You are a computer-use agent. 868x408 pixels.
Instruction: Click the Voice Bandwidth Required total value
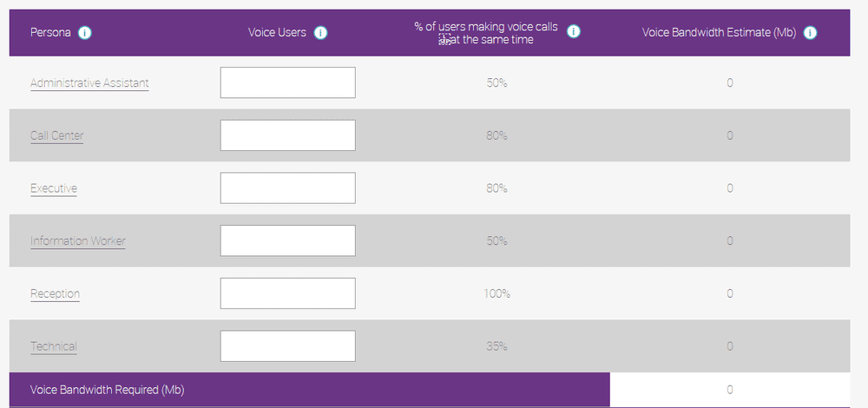(730, 390)
